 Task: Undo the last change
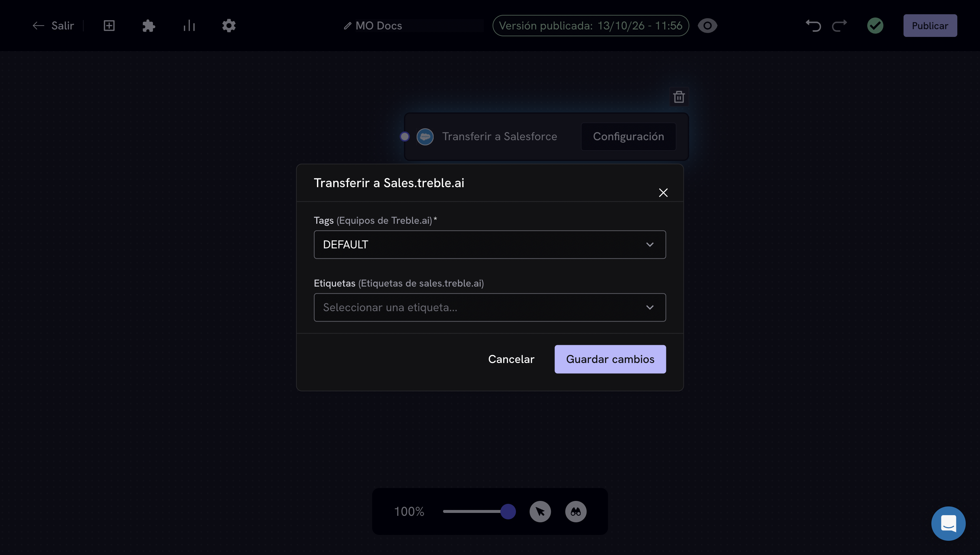(813, 26)
